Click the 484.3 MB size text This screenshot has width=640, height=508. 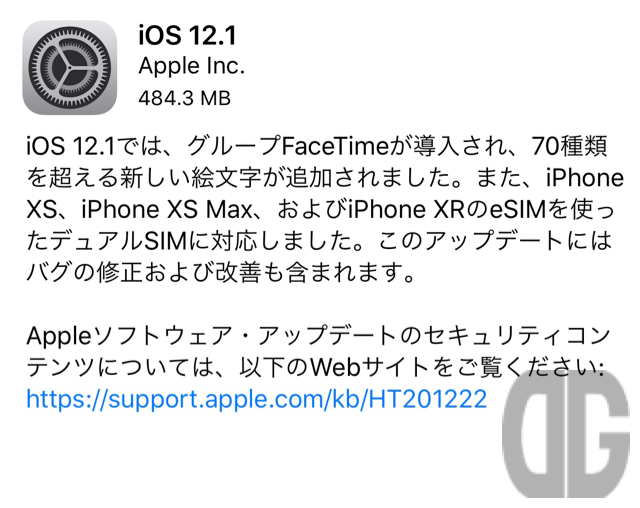(x=184, y=98)
